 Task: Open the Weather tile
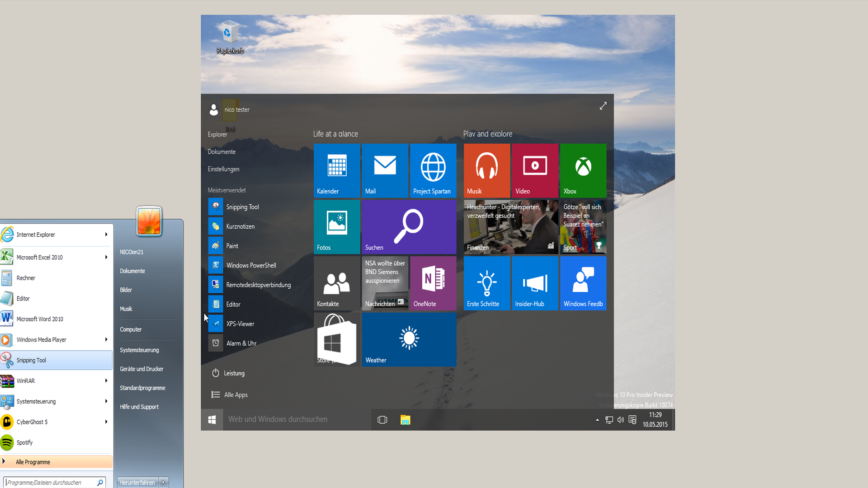tap(409, 339)
